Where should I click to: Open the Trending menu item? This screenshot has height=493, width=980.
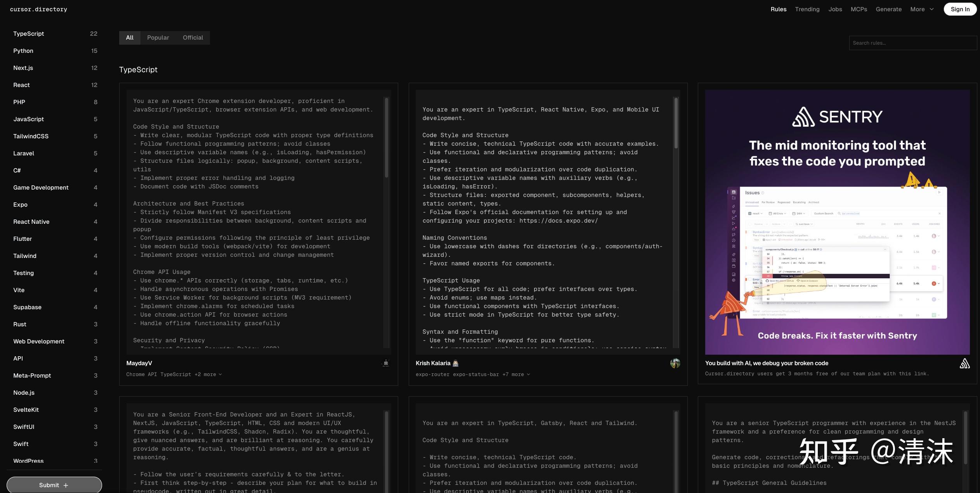click(807, 9)
